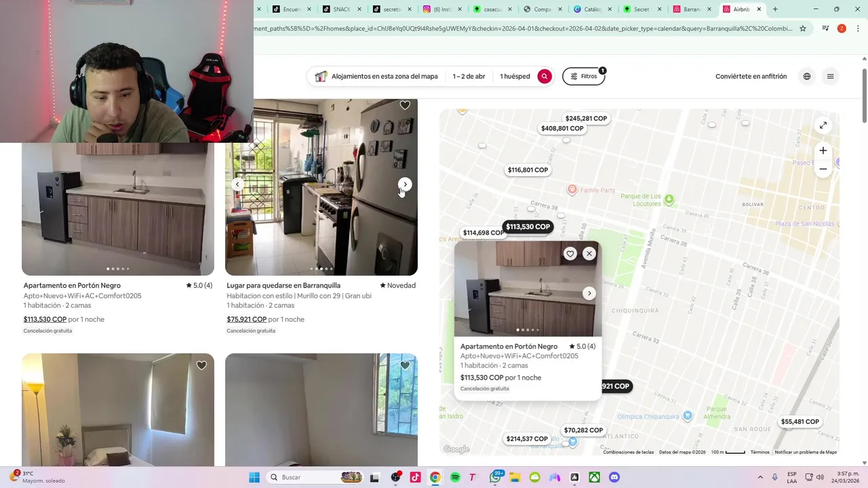868x488 pixels.
Task: Open WhatsApp from the taskbar
Action: click(495, 477)
